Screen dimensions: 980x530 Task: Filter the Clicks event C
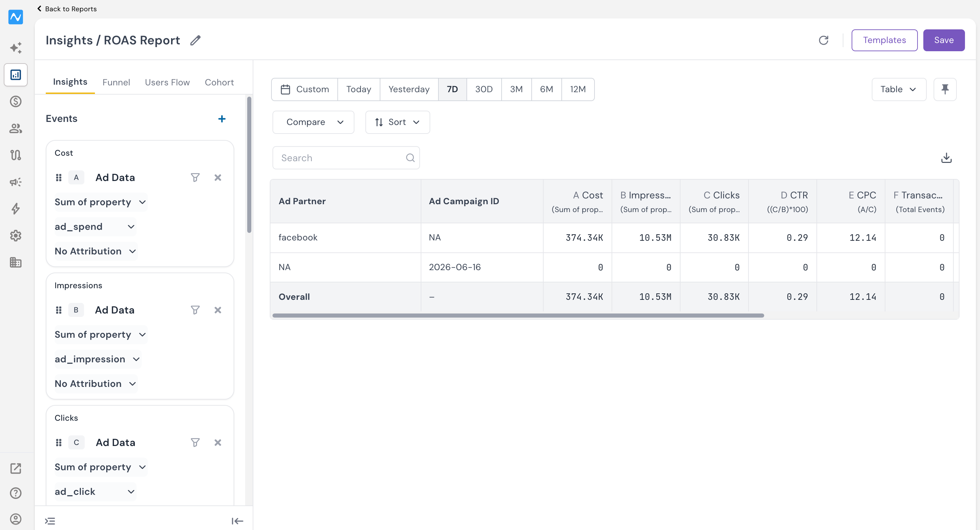(x=195, y=443)
